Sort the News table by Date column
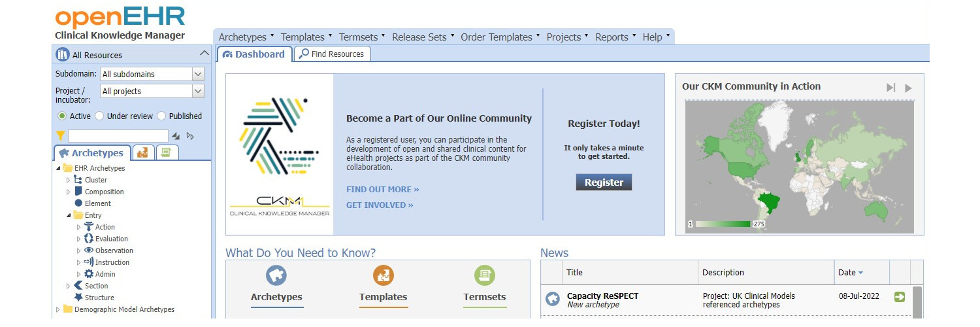The image size is (980, 327). [862, 272]
